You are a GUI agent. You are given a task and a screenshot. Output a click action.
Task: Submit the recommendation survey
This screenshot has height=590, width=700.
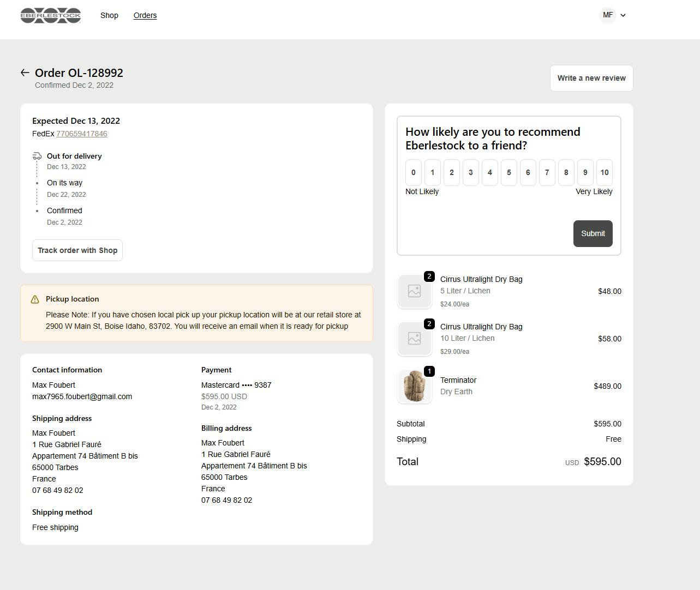point(593,233)
